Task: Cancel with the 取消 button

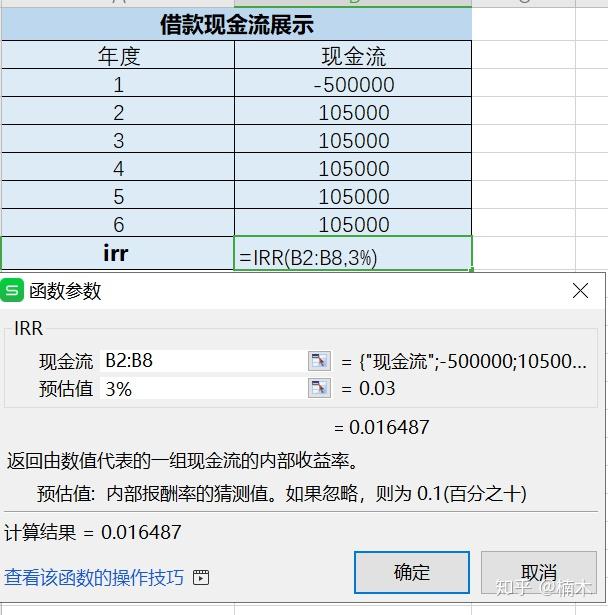Action: (x=539, y=572)
